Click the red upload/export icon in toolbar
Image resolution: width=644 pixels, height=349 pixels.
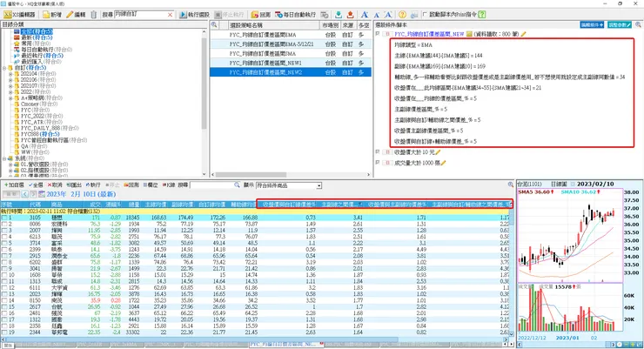coord(351,15)
